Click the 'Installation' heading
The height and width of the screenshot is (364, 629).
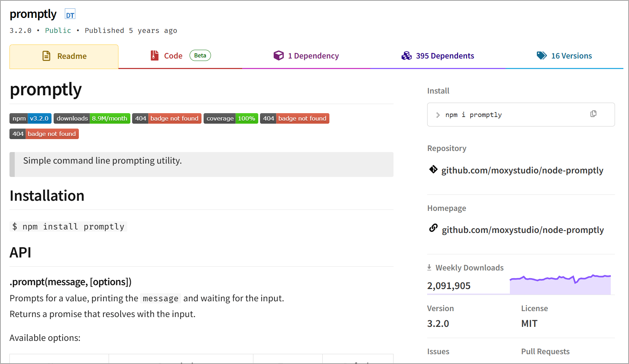pyautogui.click(x=47, y=195)
